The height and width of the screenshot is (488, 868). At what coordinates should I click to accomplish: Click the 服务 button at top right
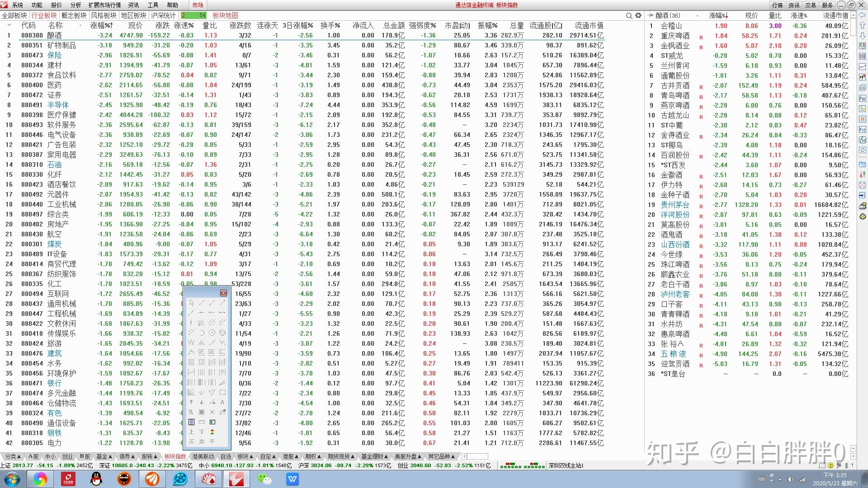point(827,5)
